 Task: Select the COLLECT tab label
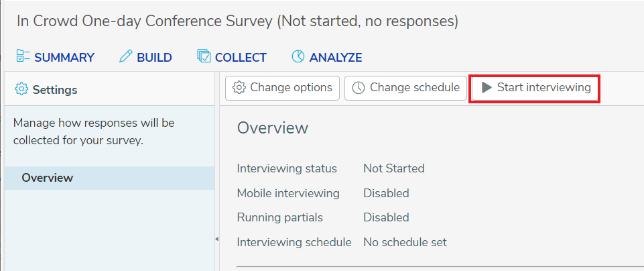(241, 58)
